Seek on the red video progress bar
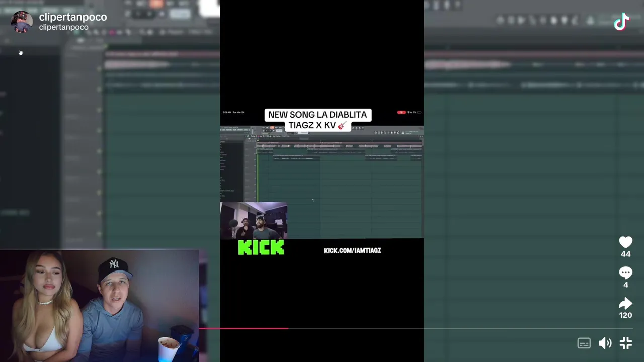 [416, 328]
